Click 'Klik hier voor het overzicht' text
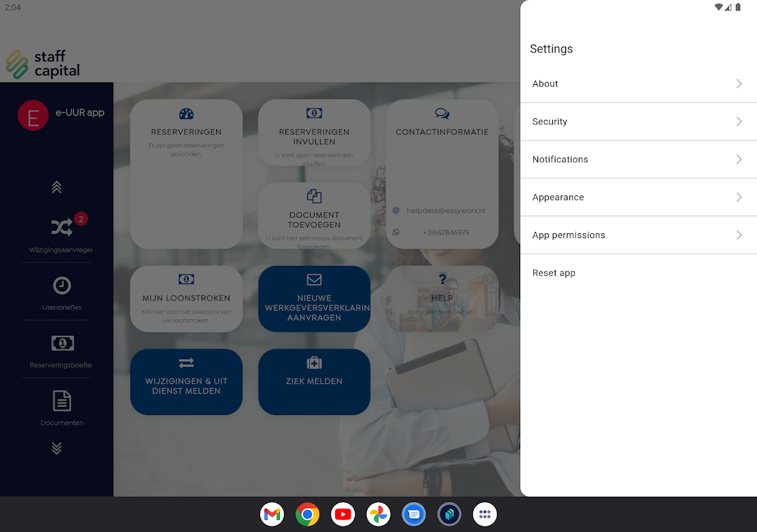Viewport: 757px width, 532px height. coord(186,316)
